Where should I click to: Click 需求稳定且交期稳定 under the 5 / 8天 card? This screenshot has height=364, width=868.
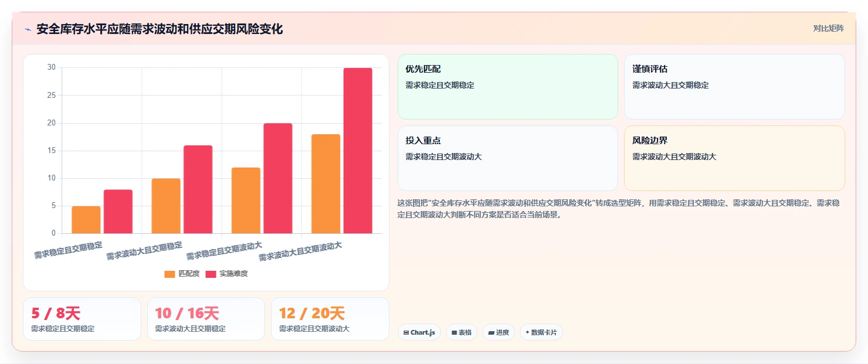coord(63,329)
